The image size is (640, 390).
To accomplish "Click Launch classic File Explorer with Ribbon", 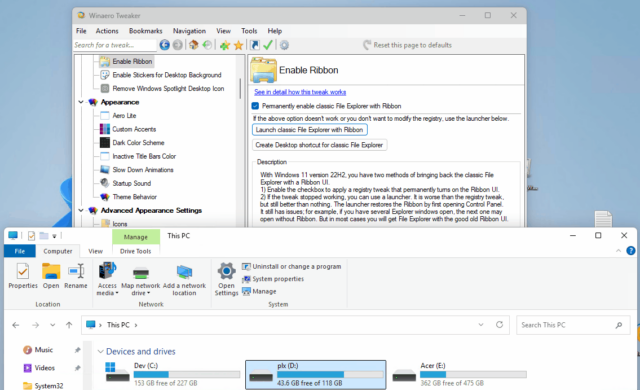I will pyautogui.click(x=309, y=130).
